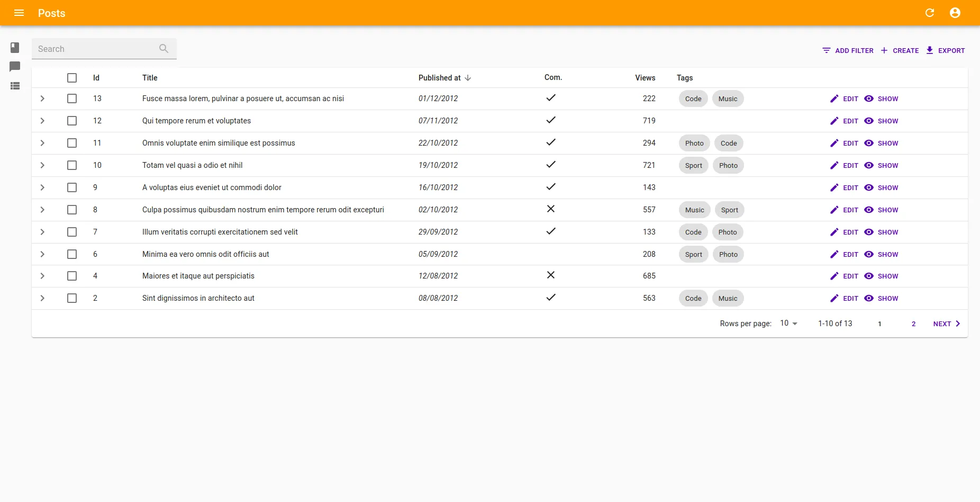The width and height of the screenshot is (980, 502).
Task: Check the row checkbox for Sint dignissimos post
Action: point(72,298)
